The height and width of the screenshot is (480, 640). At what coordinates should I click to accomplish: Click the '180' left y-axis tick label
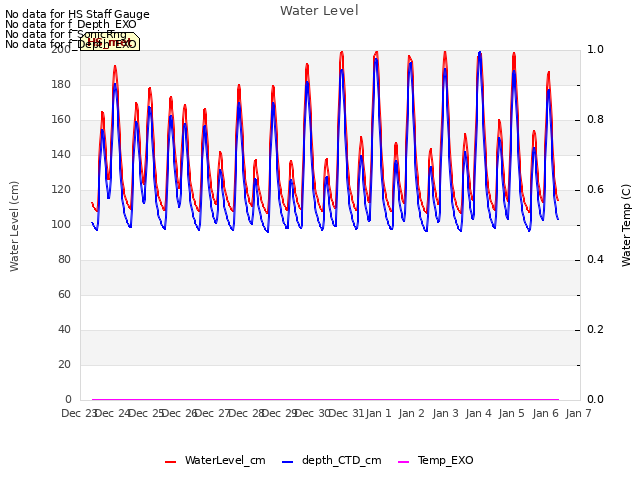pos(61,84)
